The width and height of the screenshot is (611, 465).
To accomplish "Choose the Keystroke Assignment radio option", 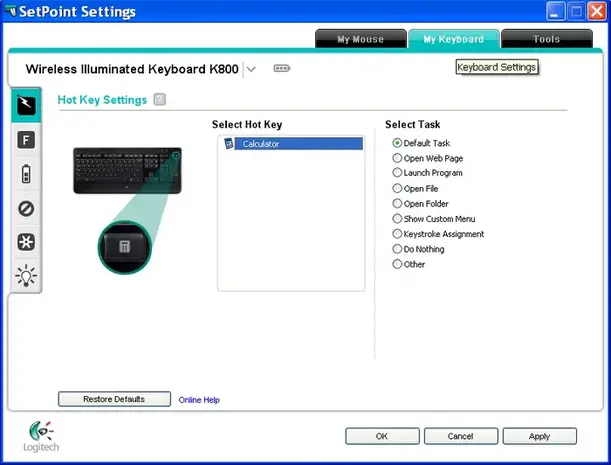I will click(397, 234).
